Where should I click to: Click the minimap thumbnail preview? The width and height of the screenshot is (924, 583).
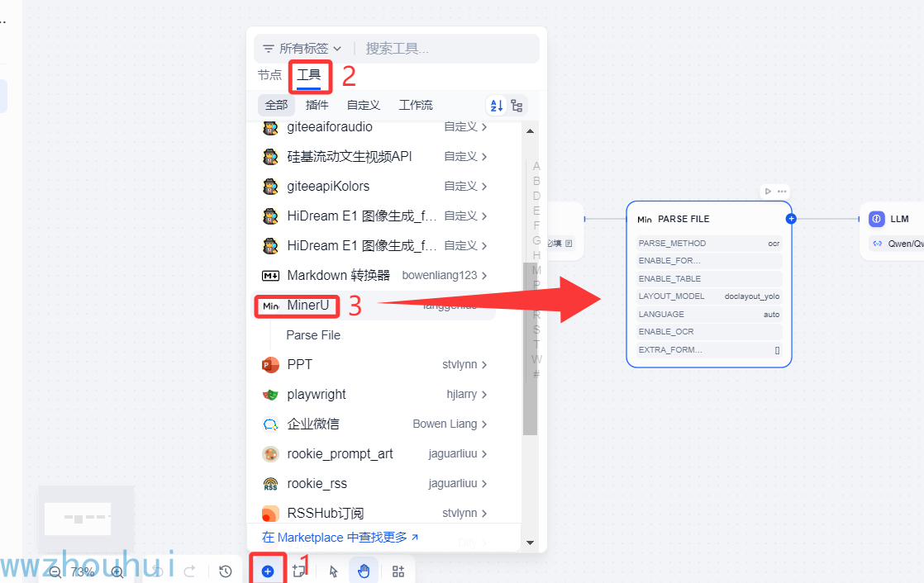86,519
